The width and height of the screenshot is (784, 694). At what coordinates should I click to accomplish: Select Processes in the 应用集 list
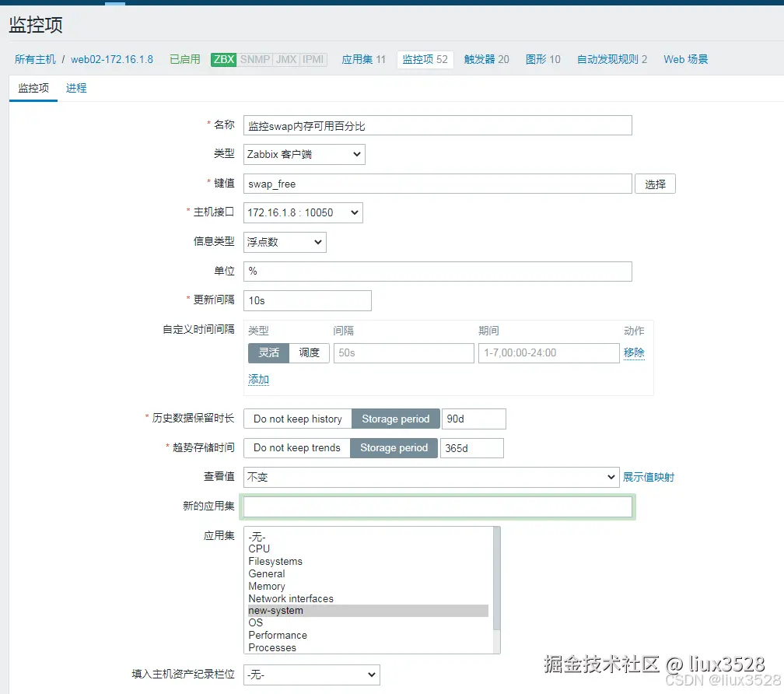[368, 648]
